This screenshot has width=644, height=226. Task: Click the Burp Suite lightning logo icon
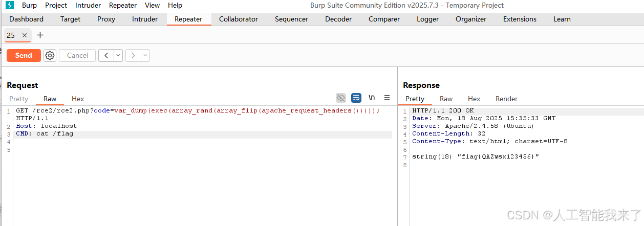tap(10, 5)
